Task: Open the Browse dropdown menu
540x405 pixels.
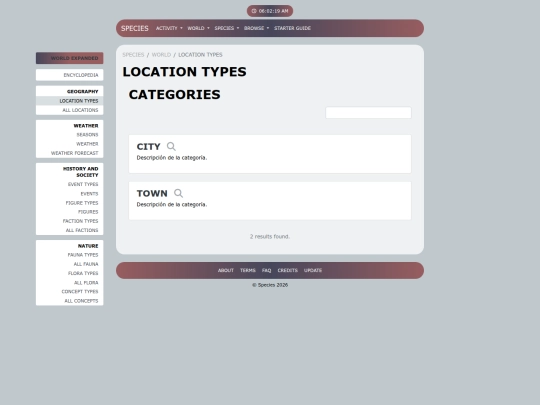Action: pyautogui.click(x=256, y=28)
